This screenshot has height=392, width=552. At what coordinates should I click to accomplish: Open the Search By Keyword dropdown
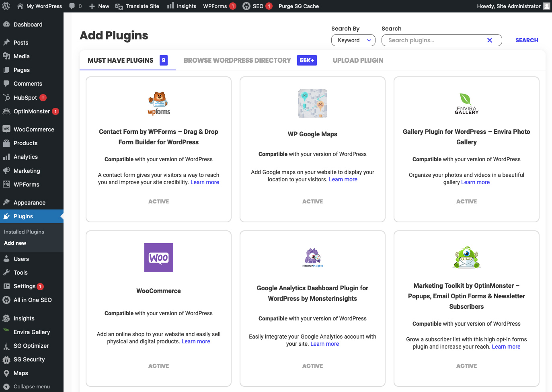coord(353,40)
